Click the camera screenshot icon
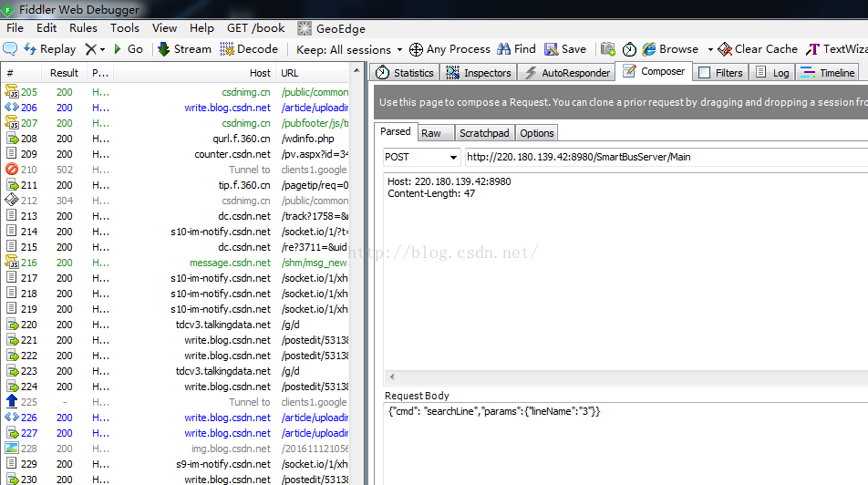The image size is (868, 485). click(x=608, y=49)
